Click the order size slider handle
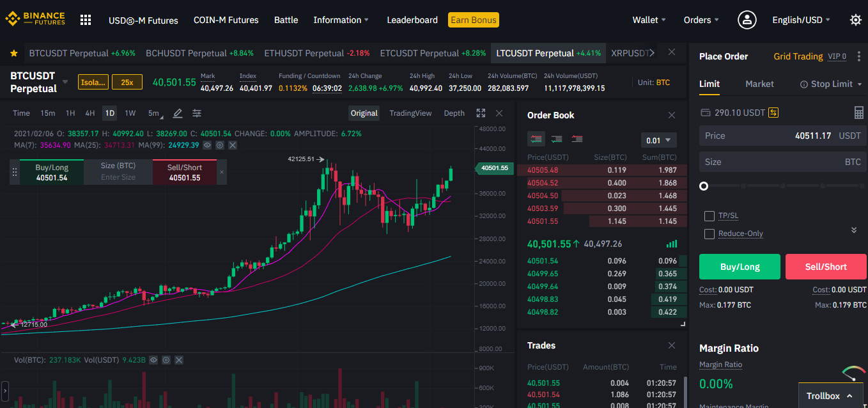The image size is (868, 408). [x=704, y=186]
